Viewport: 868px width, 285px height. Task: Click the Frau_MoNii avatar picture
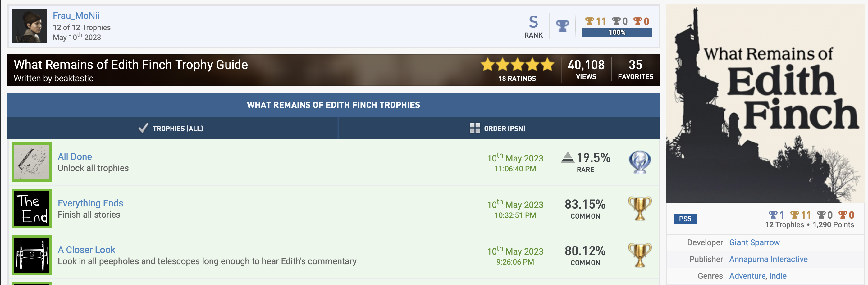(29, 26)
